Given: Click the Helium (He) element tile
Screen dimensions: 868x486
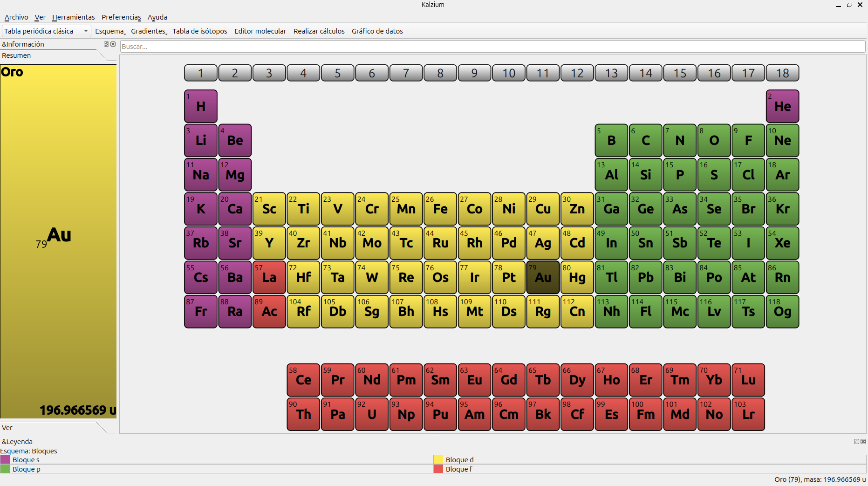Looking at the screenshot, I should pos(782,106).
